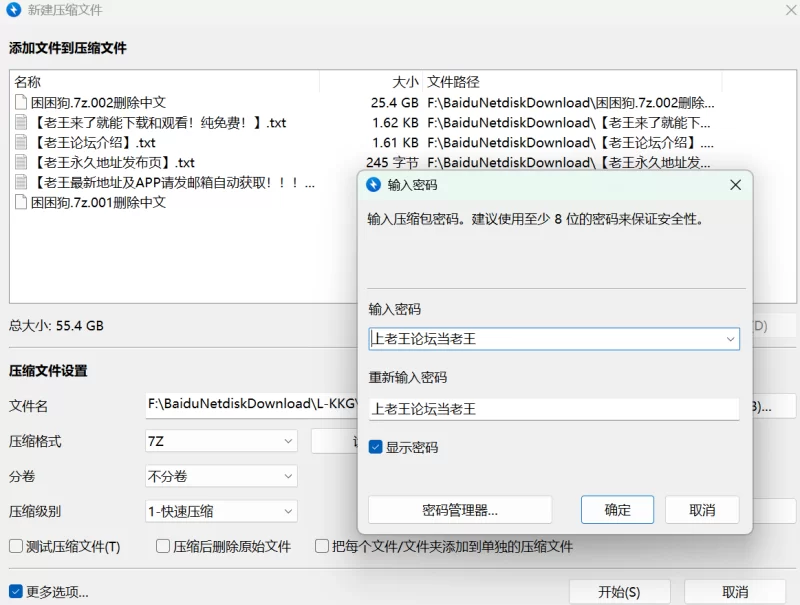Enable 压缩后删除原始文件 checkbox
Screen dimensions: 800x605
(x=163, y=546)
